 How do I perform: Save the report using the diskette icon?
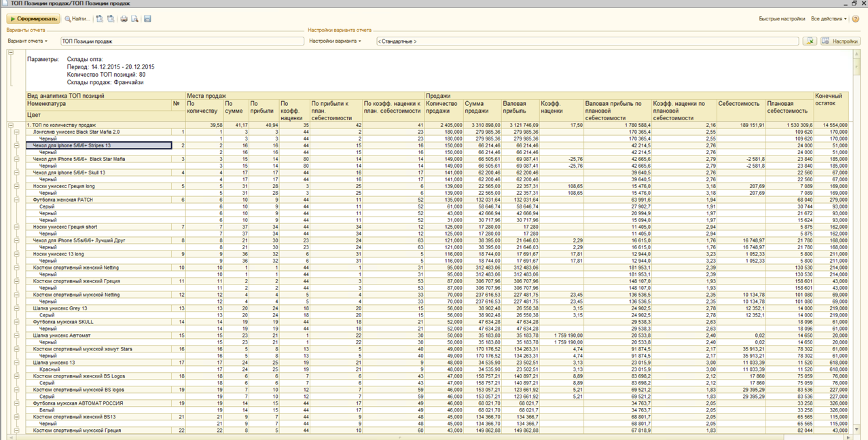pos(147,19)
